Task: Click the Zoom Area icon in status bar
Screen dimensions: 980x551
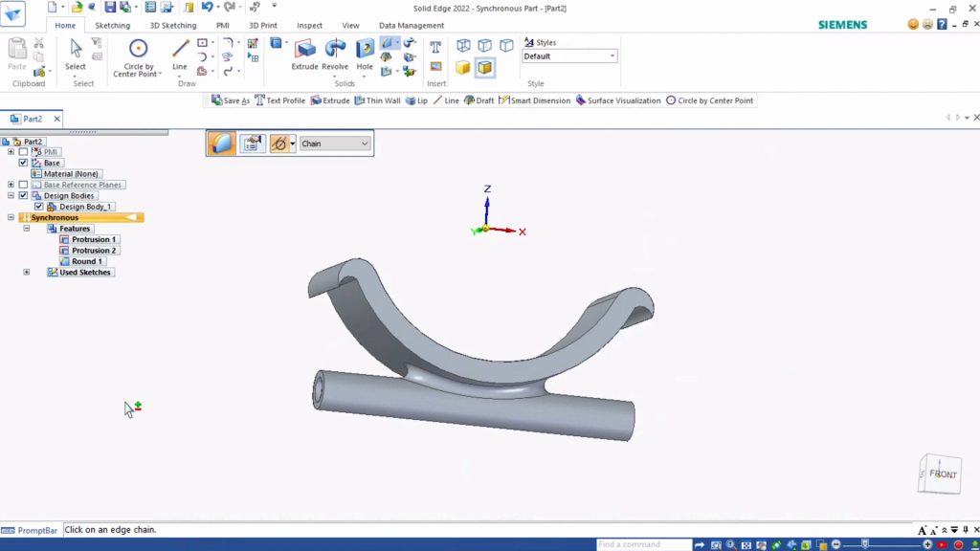Action: click(x=716, y=544)
